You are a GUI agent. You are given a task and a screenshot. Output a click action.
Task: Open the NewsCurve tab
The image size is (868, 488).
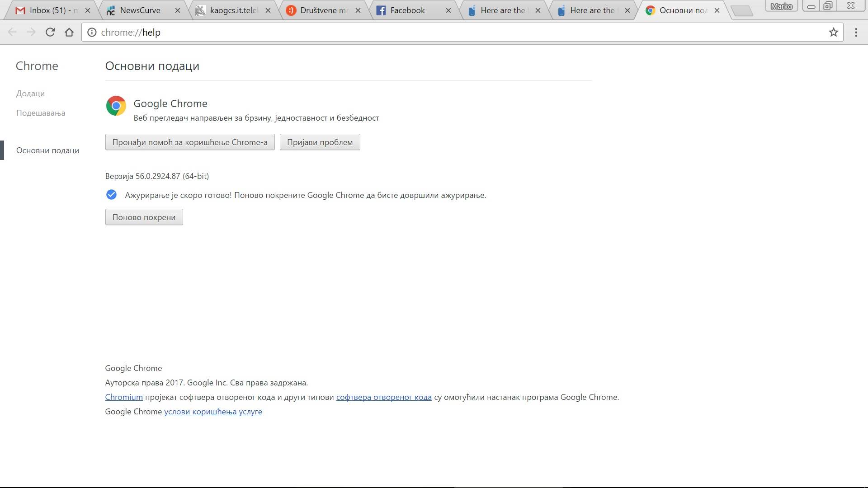pyautogui.click(x=139, y=10)
